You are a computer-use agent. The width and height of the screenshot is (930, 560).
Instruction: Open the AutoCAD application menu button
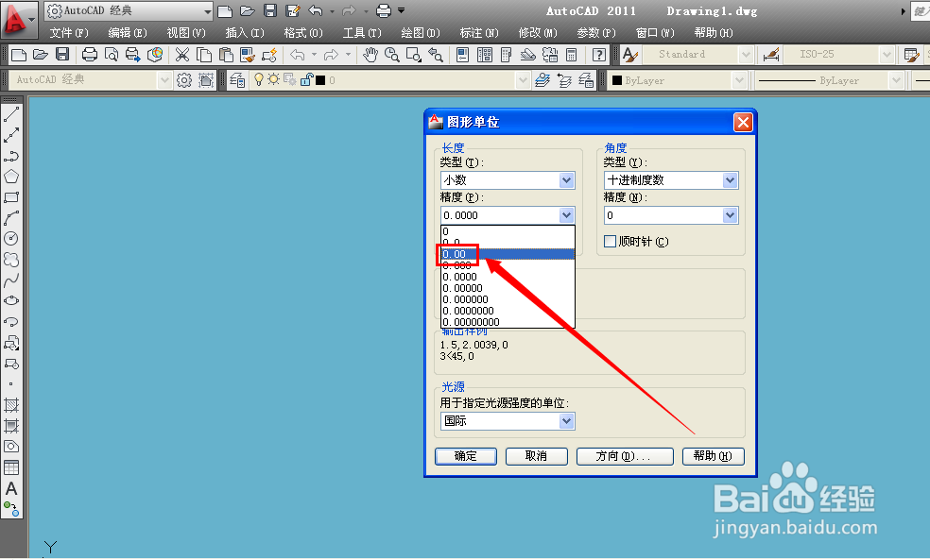19,20
